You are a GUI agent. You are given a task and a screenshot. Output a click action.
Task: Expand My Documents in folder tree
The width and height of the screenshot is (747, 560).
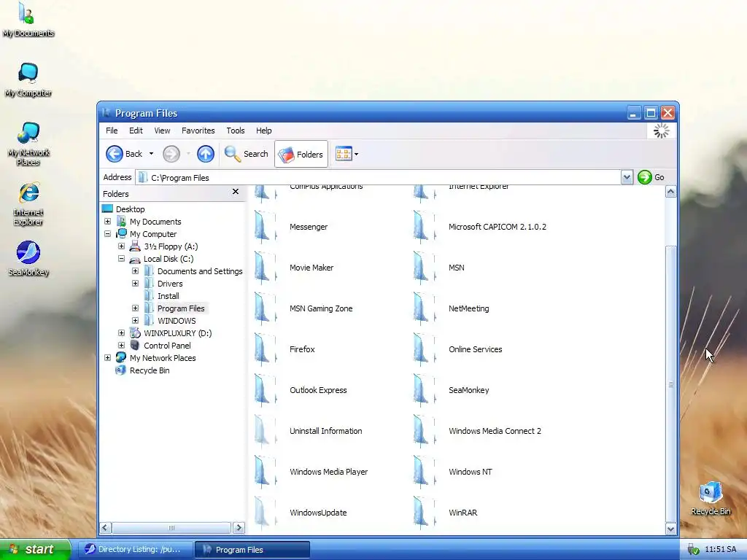[108, 222]
